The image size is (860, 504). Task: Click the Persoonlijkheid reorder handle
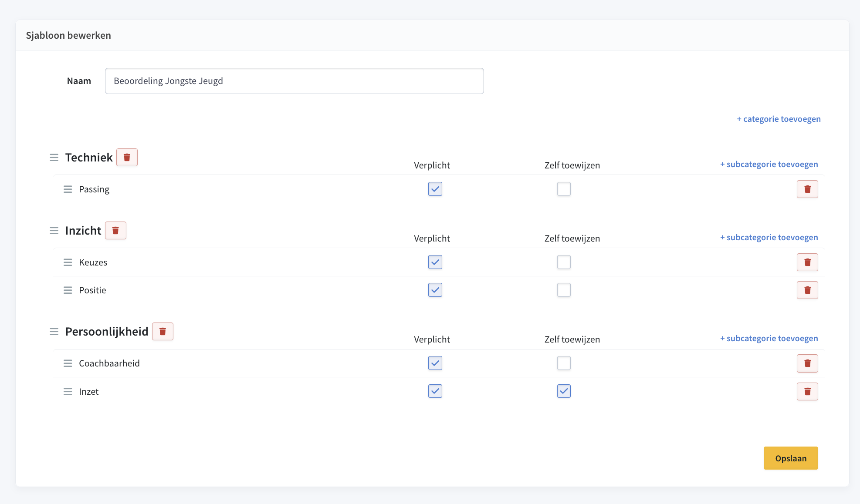pos(54,331)
